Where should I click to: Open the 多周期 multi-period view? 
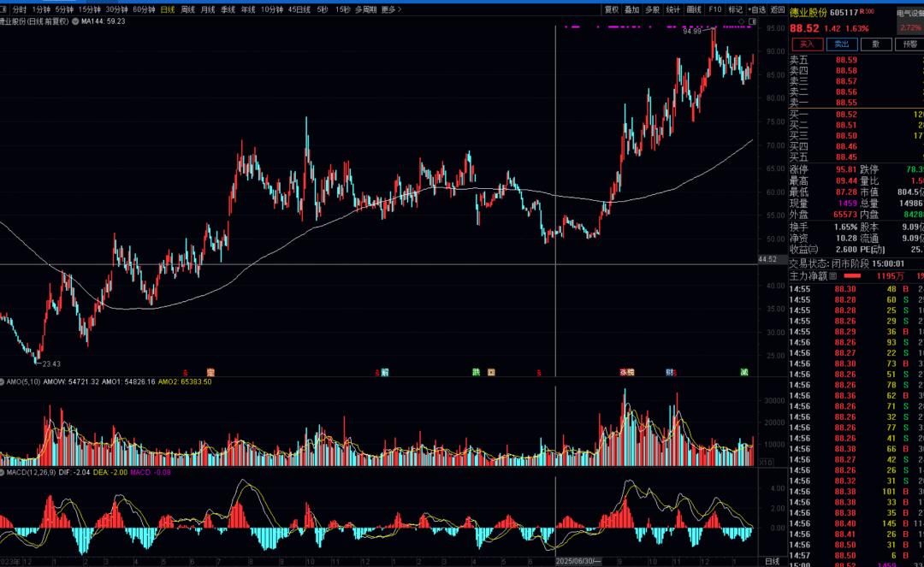click(x=365, y=9)
